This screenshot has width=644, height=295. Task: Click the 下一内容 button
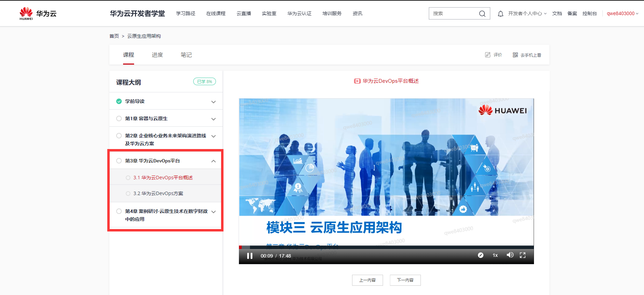coord(405,280)
